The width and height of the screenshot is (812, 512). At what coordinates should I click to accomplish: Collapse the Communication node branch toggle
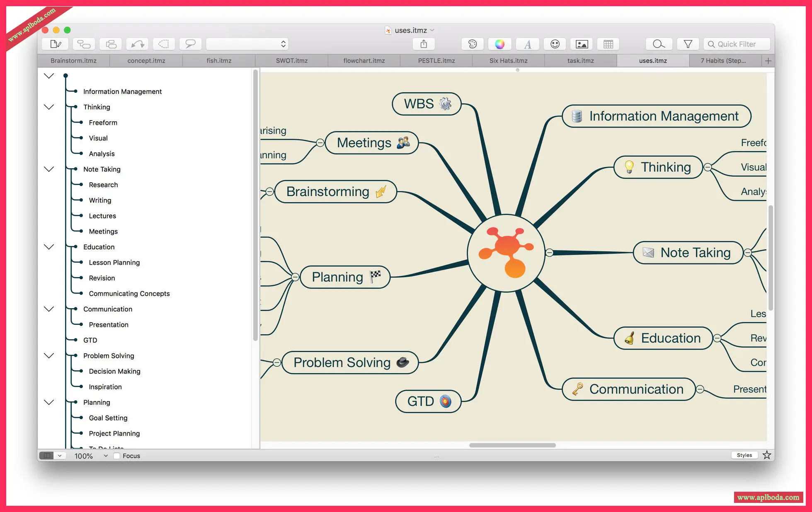[700, 389]
